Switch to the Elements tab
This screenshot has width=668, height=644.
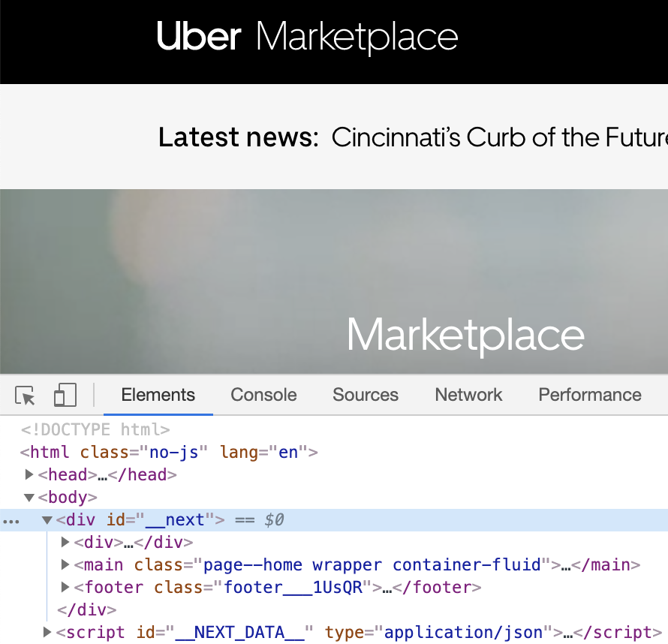(158, 395)
